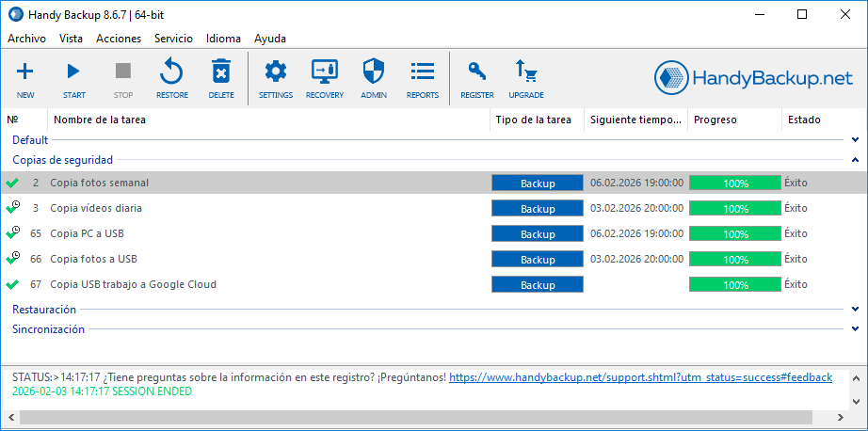This screenshot has height=431, width=868.
Task: Click the NEW task plus icon
Action: (x=25, y=72)
